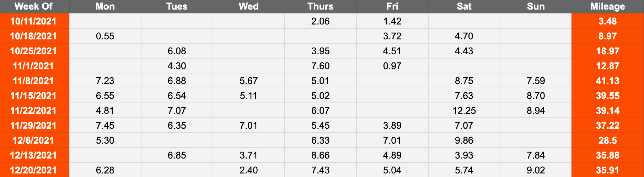Image resolution: width=644 pixels, height=177 pixels.
Task: Select the 8.66 Thursday entry
Action: (x=321, y=155)
